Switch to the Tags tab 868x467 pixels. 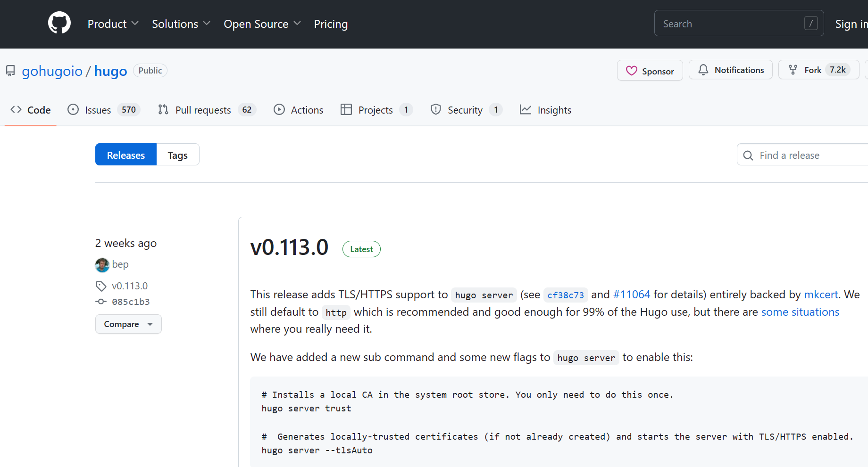point(177,155)
